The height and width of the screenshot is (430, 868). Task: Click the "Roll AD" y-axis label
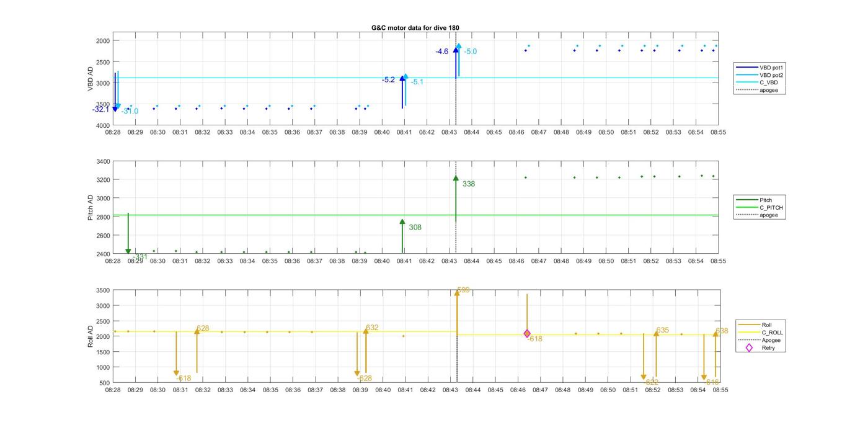coord(91,336)
